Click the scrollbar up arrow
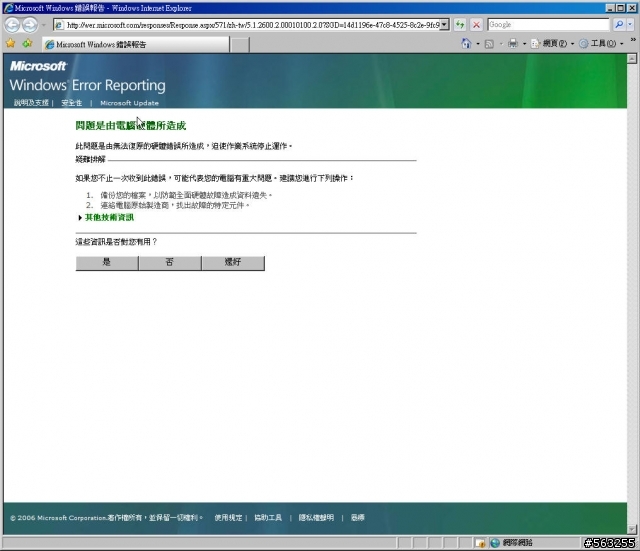Image resolution: width=640 pixels, height=551 pixels. click(x=632, y=58)
